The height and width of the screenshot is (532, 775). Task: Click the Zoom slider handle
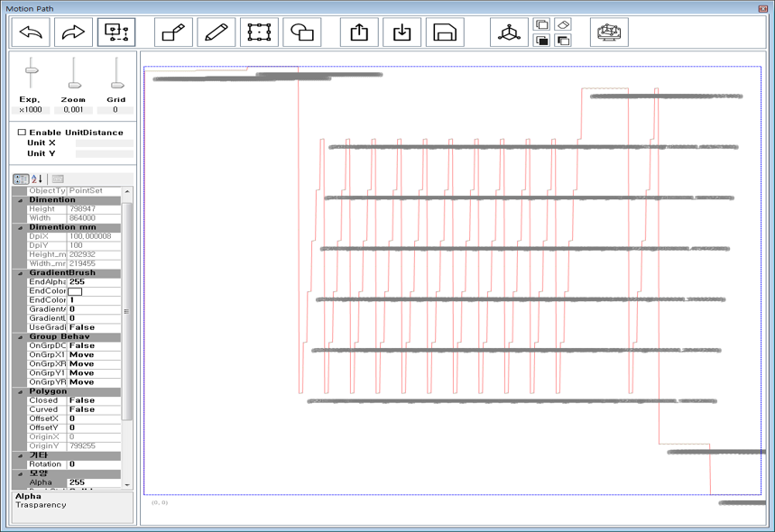click(74, 85)
